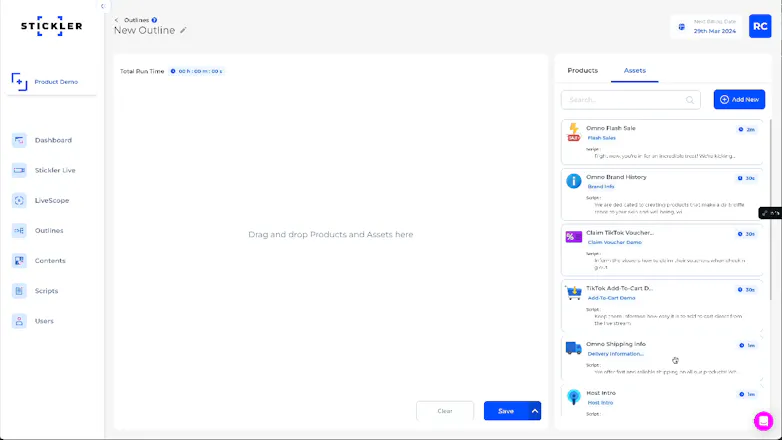Screen dimensions: 782x440
Task: Click the Brand Info tag
Action: [601, 187]
